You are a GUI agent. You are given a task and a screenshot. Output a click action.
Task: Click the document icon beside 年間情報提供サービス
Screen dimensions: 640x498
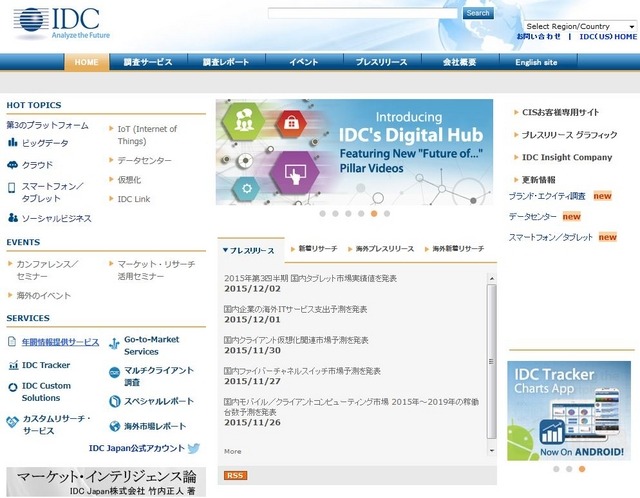(12, 341)
